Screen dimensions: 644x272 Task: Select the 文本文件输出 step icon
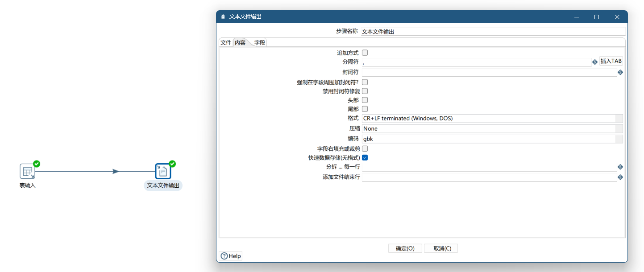coord(163,171)
